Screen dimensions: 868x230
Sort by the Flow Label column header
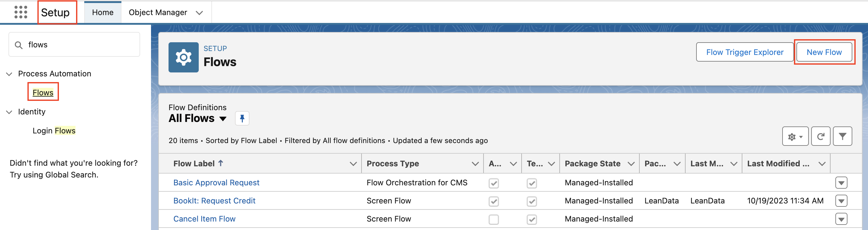pos(194,164)
